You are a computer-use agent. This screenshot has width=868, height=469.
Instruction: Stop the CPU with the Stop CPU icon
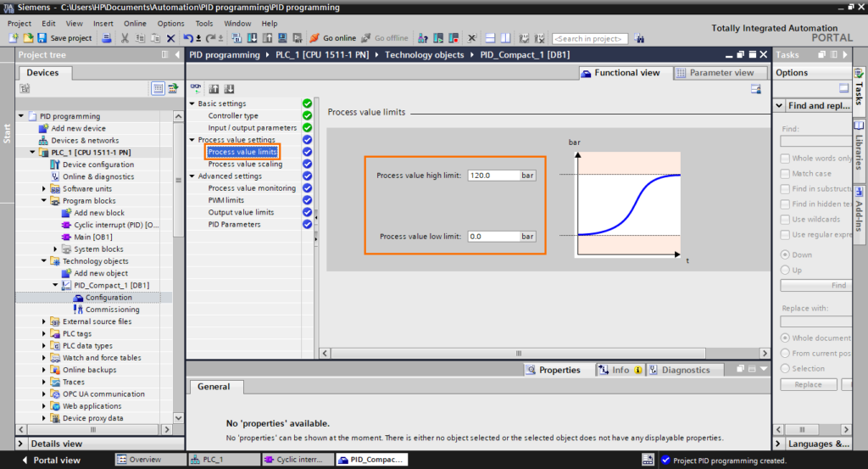(454, 38)
